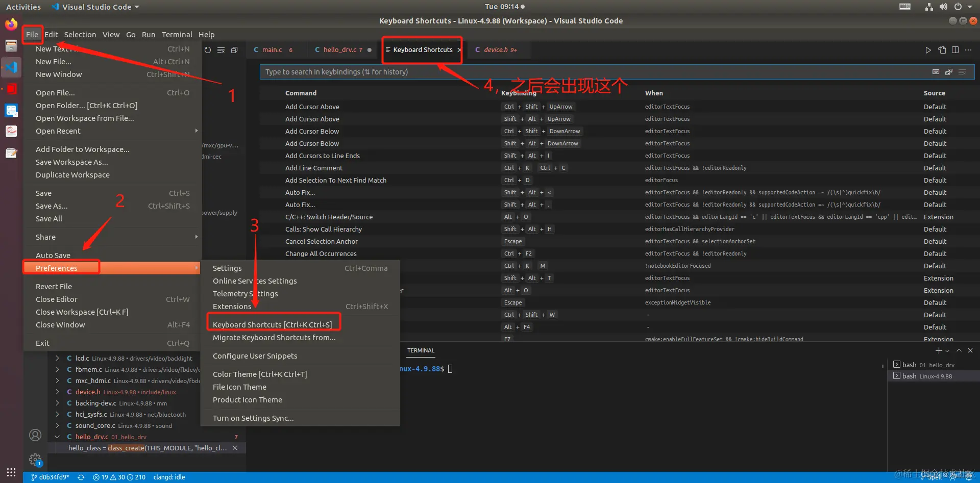Viewport: 980px width, 483px height.
Task: Switch to hello_drv.c editor tab
Action: 341,50
